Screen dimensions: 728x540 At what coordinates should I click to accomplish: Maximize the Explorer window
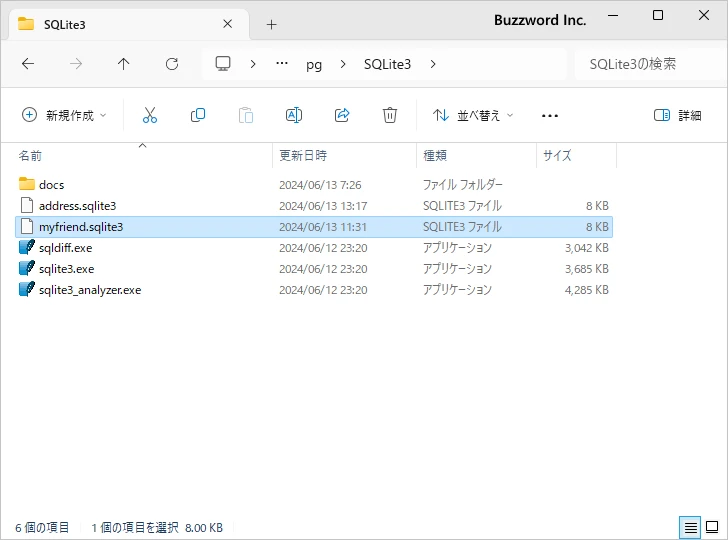(x=658, y=15)
